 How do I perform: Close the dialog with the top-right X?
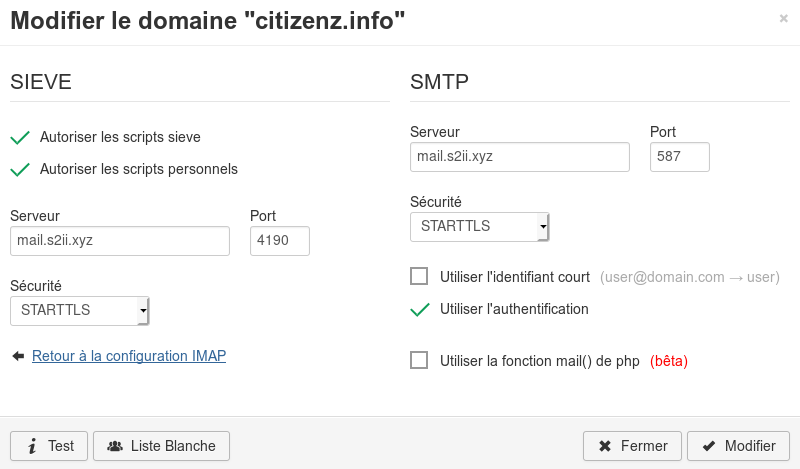(x=784, y=18)
